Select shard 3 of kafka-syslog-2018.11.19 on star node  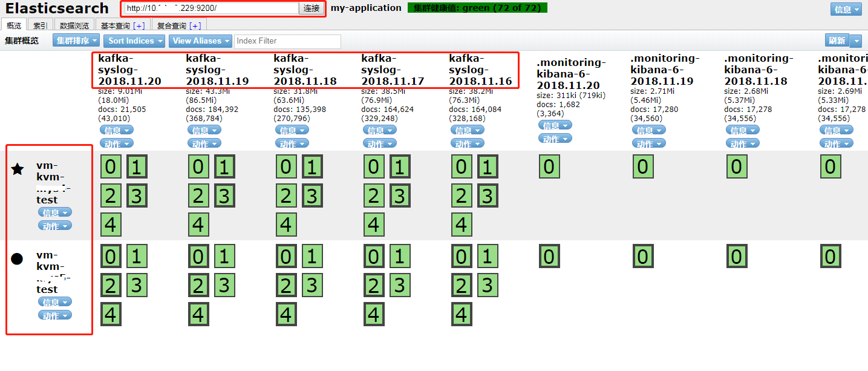click(224, 196)
